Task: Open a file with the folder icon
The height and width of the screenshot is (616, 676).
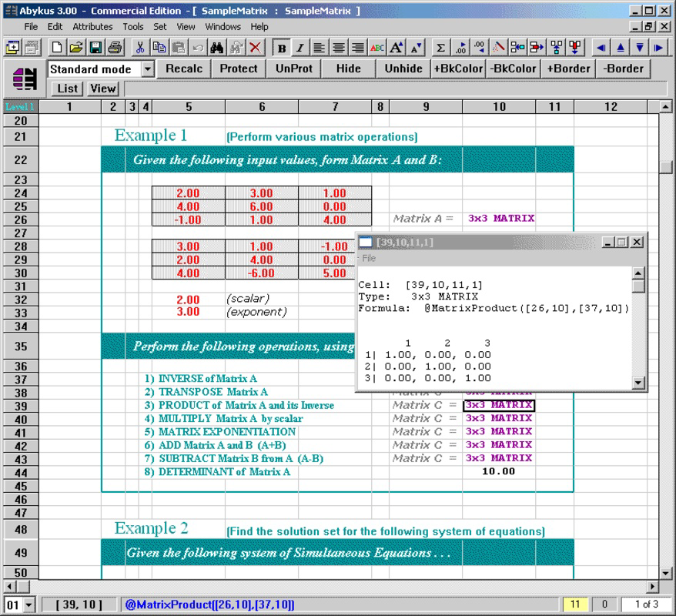Action: 76,48
